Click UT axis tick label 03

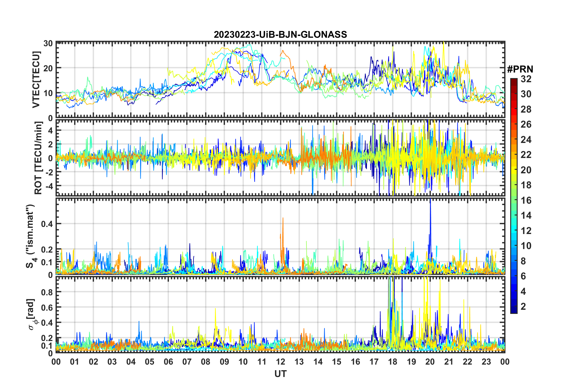coord(112,362)
